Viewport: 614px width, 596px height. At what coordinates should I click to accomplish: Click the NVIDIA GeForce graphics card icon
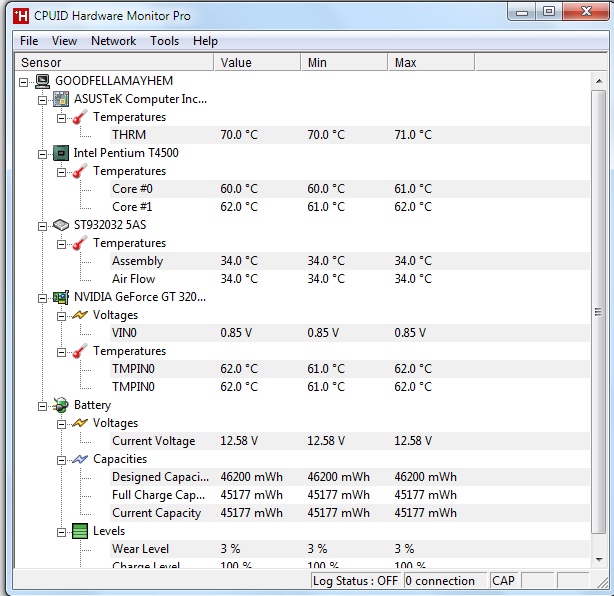61,297
